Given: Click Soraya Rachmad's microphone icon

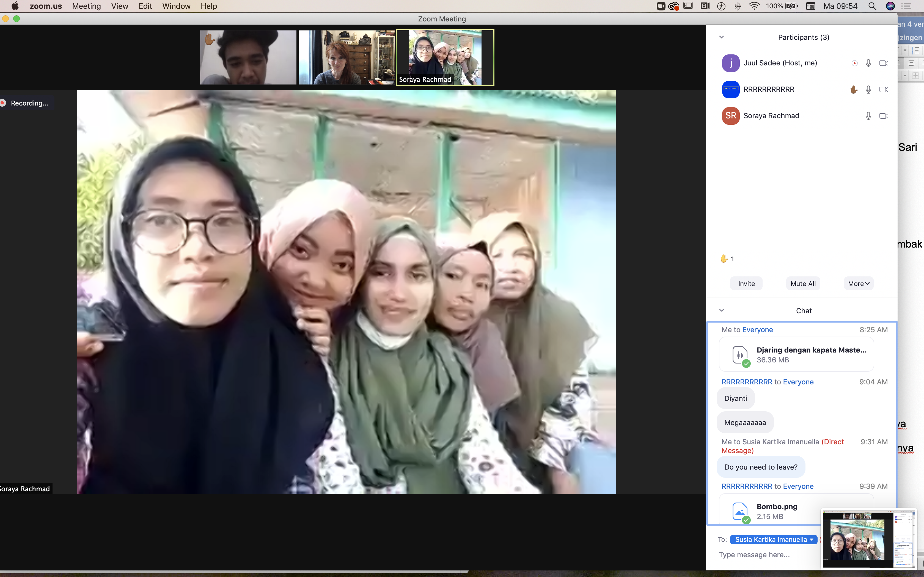Looking at the screenshot, I should [x=868, y=116].
